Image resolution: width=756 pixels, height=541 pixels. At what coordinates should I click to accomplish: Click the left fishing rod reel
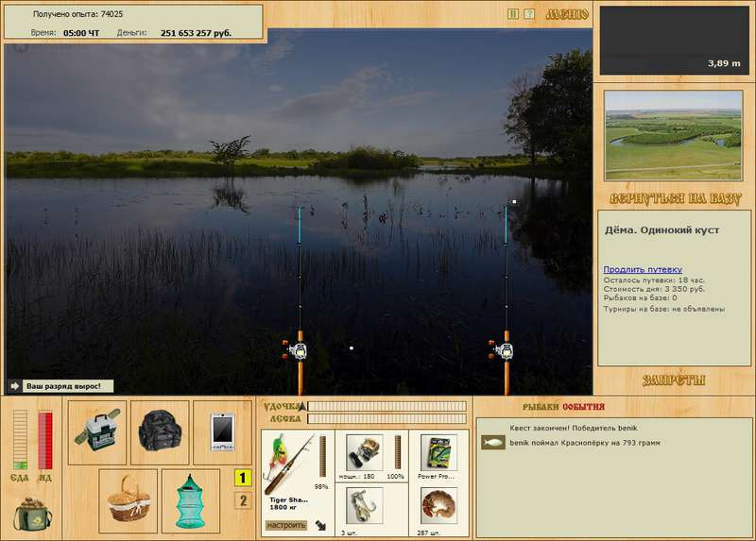(296, 349)
